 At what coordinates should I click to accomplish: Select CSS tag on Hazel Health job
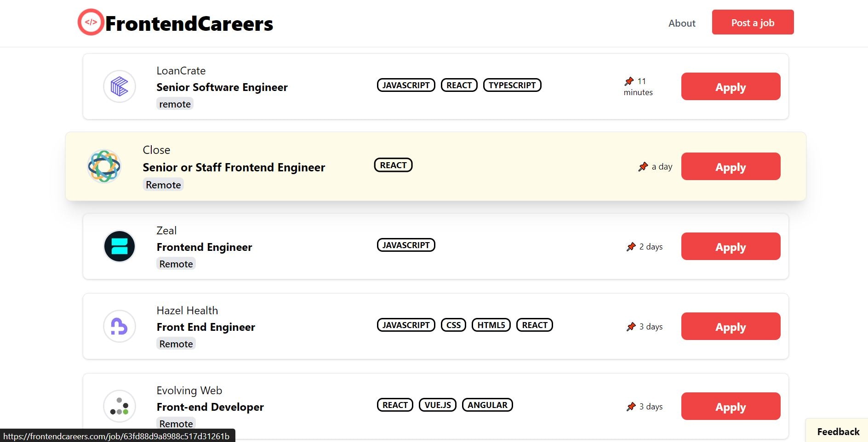click(x=454, y=325)
